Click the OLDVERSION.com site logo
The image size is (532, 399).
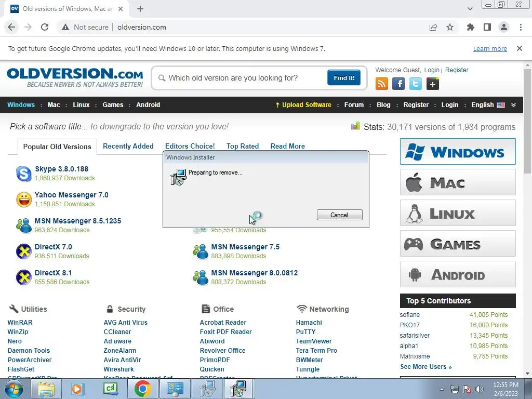pyautogui.click(x=75, y=78)
